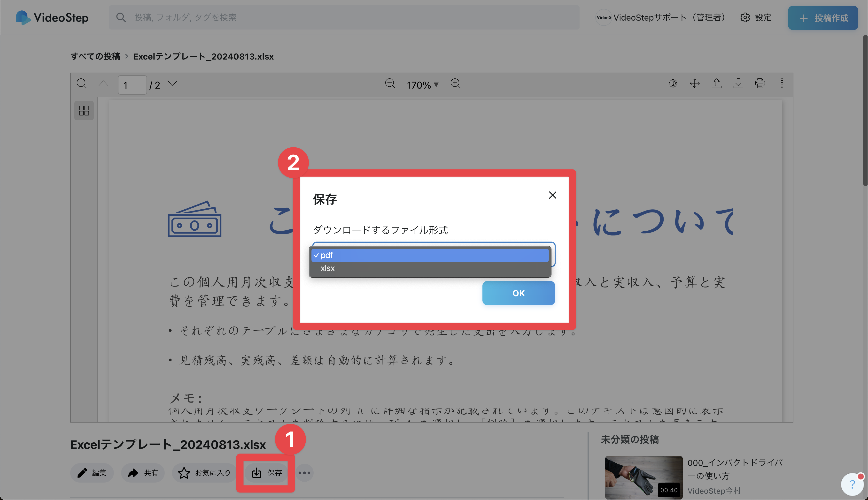Viewport: 868px width, 500px height.
Task: Toggle the theme/brightness icon in viewer toolbar
Action: coord(673,83)
